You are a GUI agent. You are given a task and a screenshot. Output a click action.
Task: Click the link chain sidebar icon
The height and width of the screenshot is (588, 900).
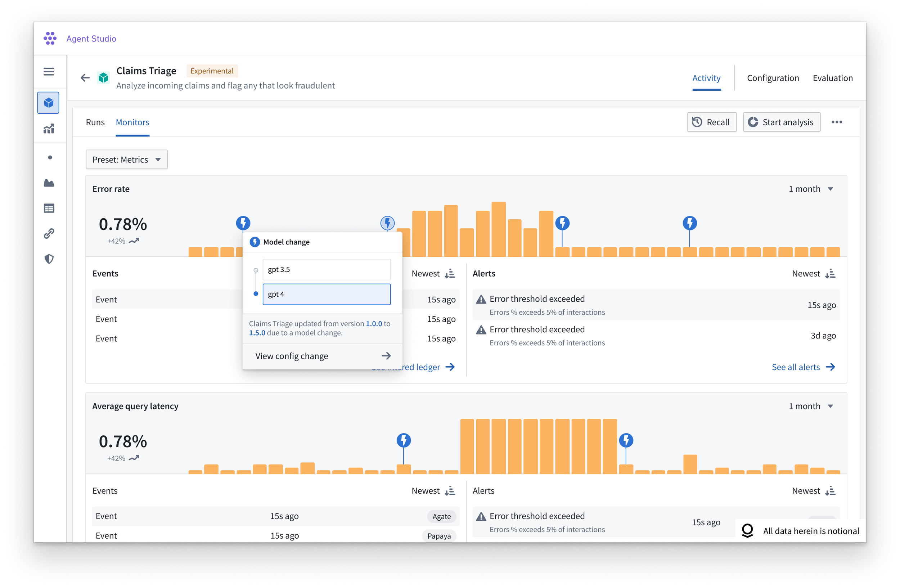pos(49,234)
